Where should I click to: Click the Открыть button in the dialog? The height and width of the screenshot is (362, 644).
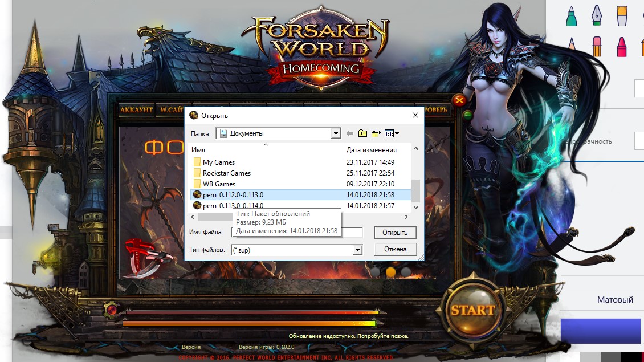(396, 233)
